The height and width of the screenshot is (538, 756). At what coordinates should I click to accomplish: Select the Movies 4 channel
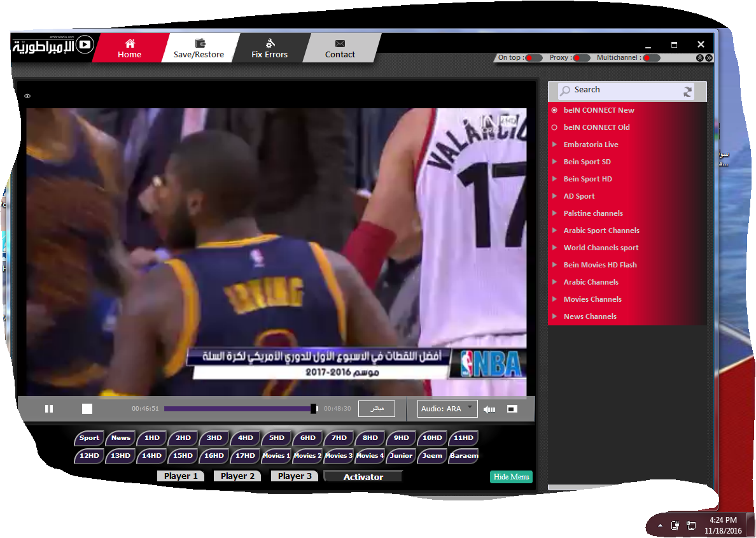[370, 456]
